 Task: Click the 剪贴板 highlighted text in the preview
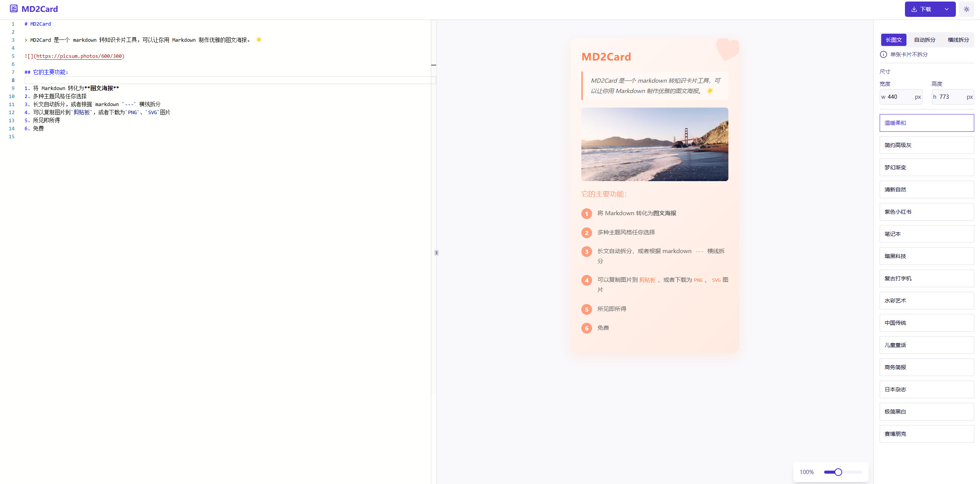click(x=647, y=280)
